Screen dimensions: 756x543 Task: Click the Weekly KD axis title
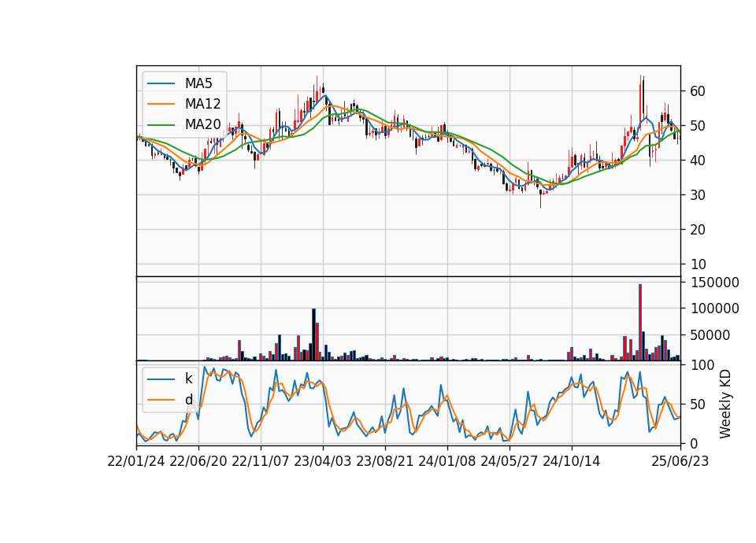coord(724,404)
